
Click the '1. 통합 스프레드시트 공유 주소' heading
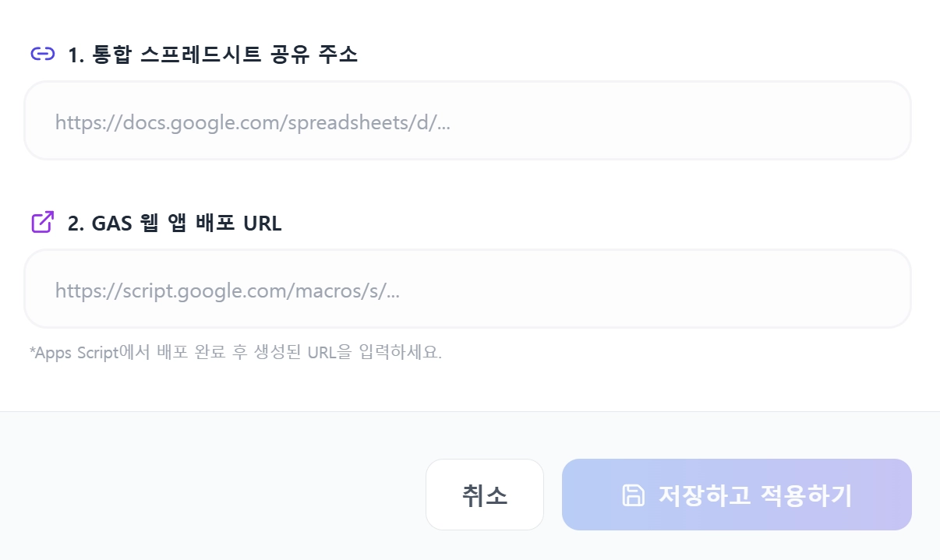212,55
